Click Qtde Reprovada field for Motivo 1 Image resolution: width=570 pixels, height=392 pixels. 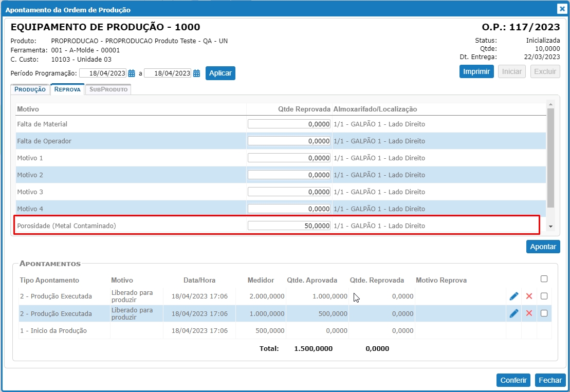point(289,158)
